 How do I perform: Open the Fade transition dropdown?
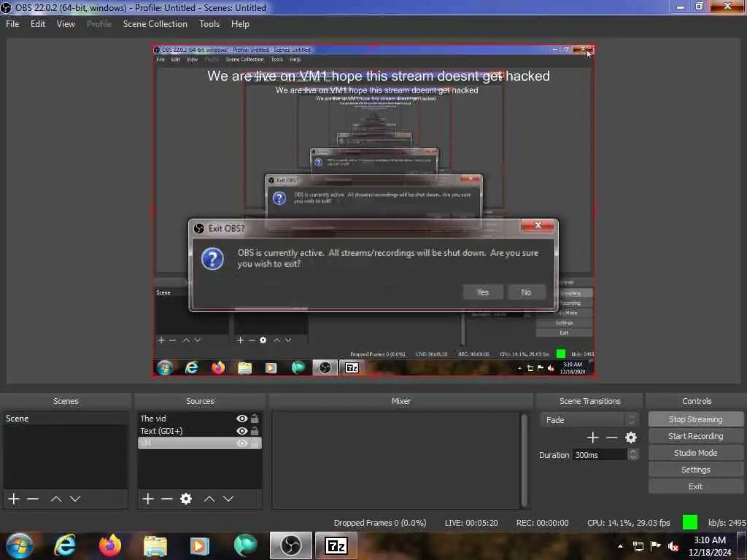click(x=589, y=419)
